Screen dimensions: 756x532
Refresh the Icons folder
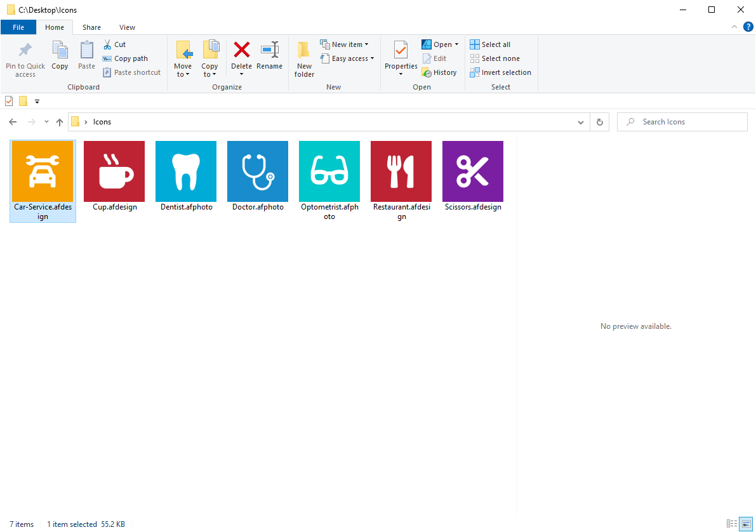599,121
